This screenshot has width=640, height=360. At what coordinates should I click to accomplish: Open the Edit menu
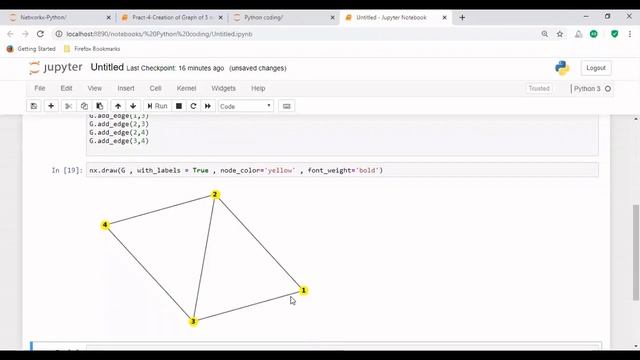[x=66, y=88]
